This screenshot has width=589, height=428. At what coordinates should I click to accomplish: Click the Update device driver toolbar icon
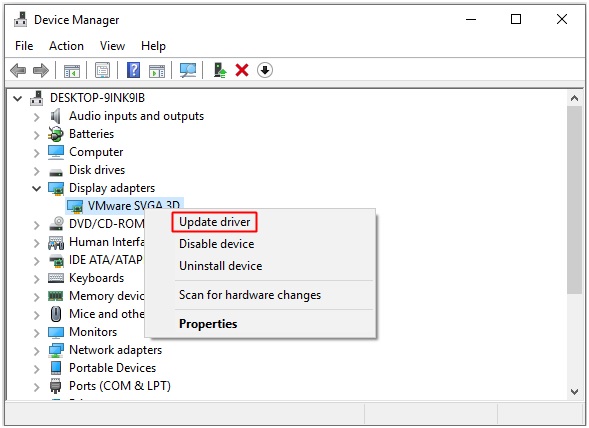coord(220,70)
